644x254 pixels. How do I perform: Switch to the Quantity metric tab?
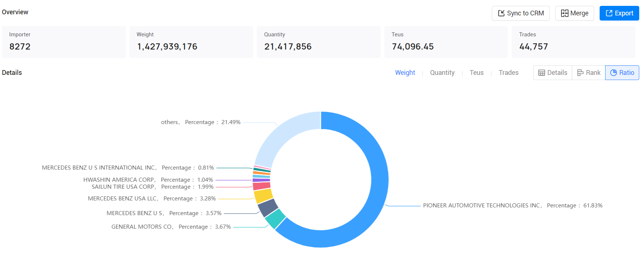pos(442,73)
